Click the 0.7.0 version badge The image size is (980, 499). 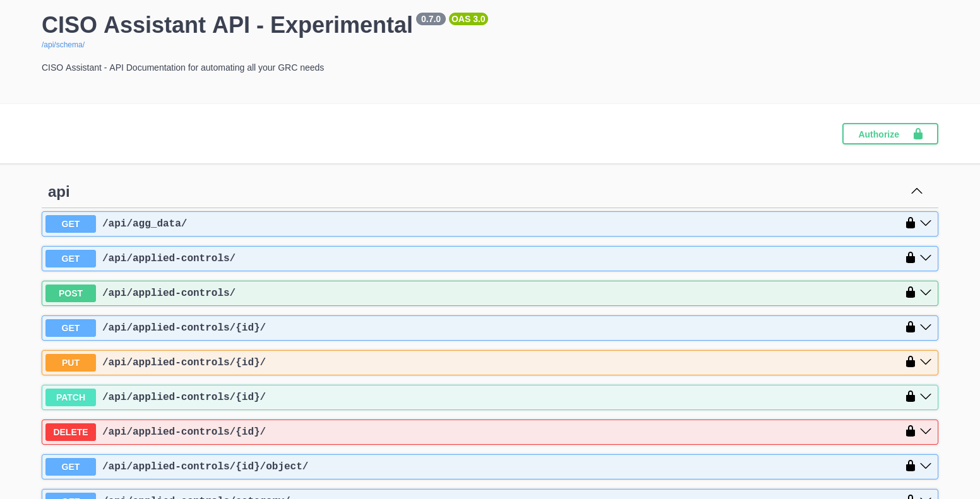pos(431,19)
